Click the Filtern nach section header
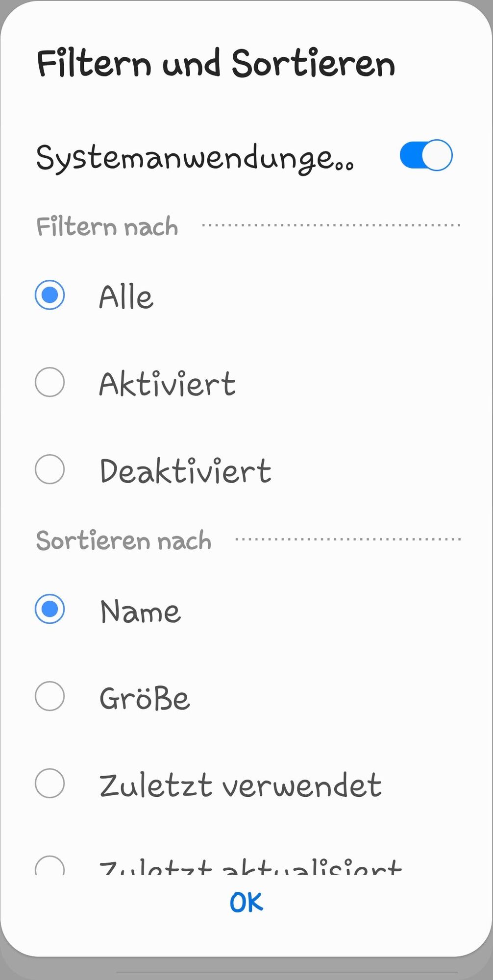493x980 pixels. point(107,226)
